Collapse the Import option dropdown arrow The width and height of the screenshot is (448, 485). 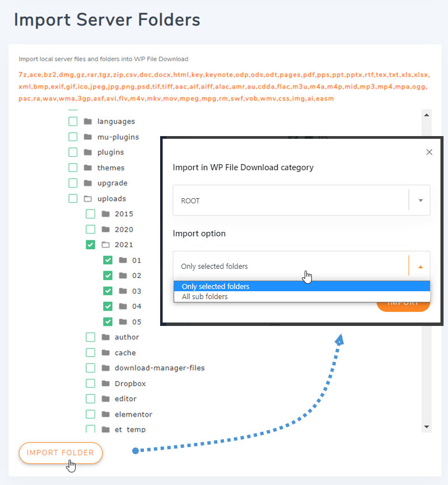point(420,267)
